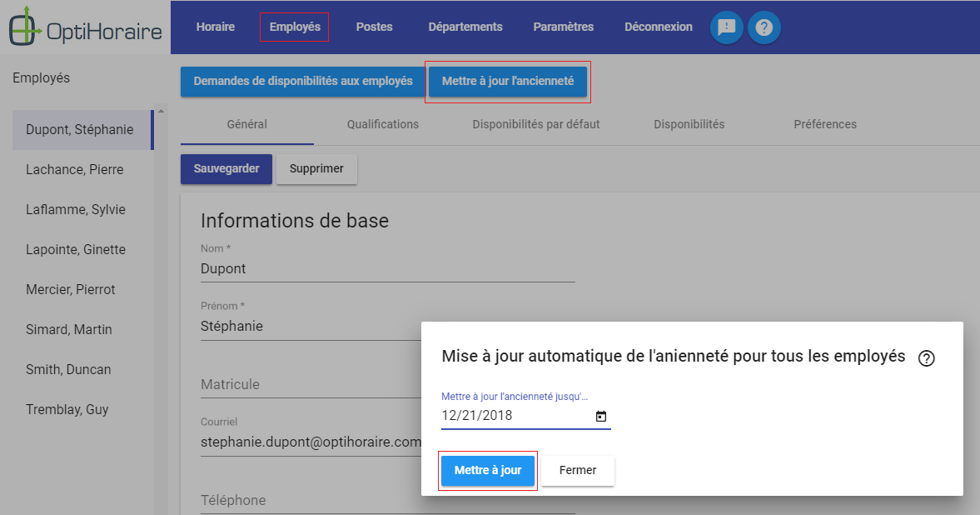Focus the Nom field containing Dupont
This screenshot has height=515, width=980.
(x=387, y=269)
